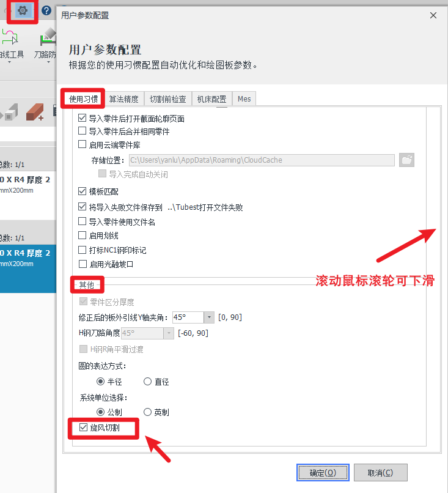Open the settings gear icon
This screenshot has height=493, width=448.
pos(22,10)
